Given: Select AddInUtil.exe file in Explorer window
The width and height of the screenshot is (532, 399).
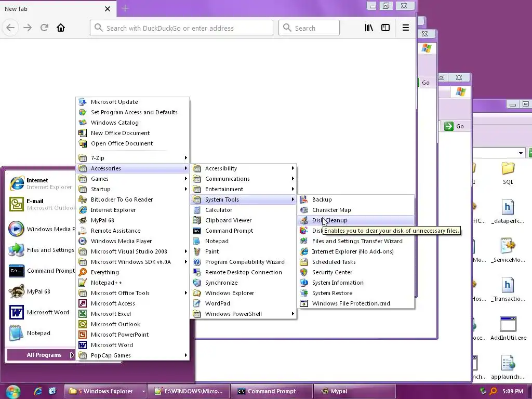Looking at the screenshot, I should pos(508,328).
